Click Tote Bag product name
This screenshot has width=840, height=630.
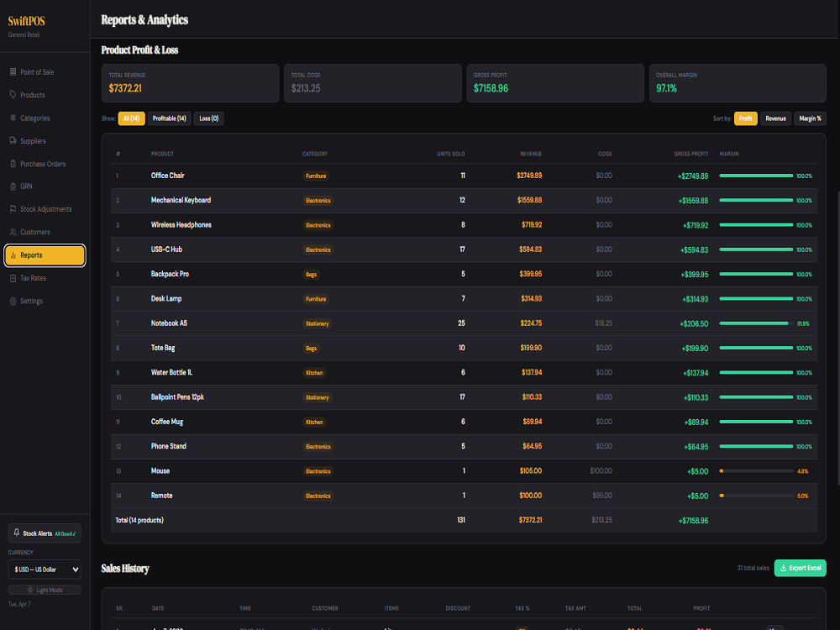click(x=163, y=348)
